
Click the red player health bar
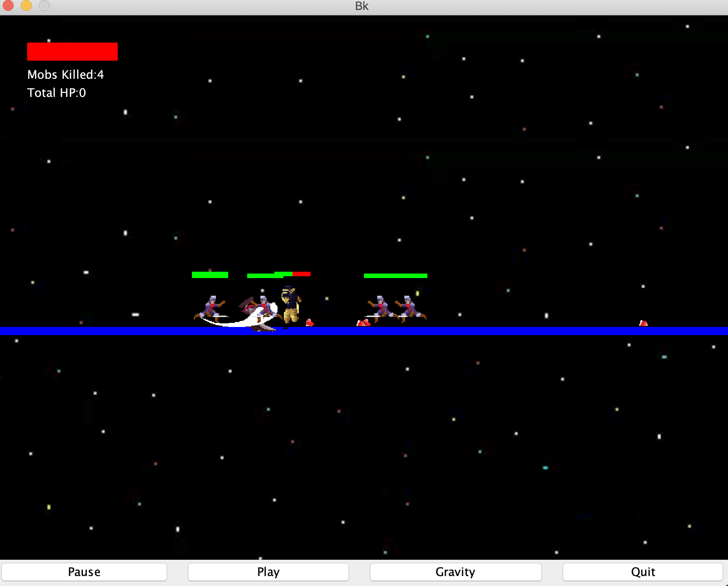tap(72, 52)
